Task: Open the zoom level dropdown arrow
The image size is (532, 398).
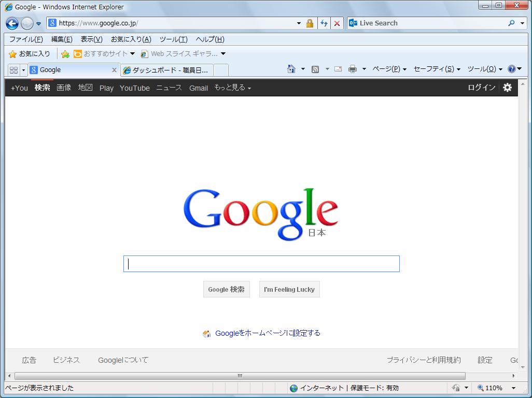Action: (513, 388)
